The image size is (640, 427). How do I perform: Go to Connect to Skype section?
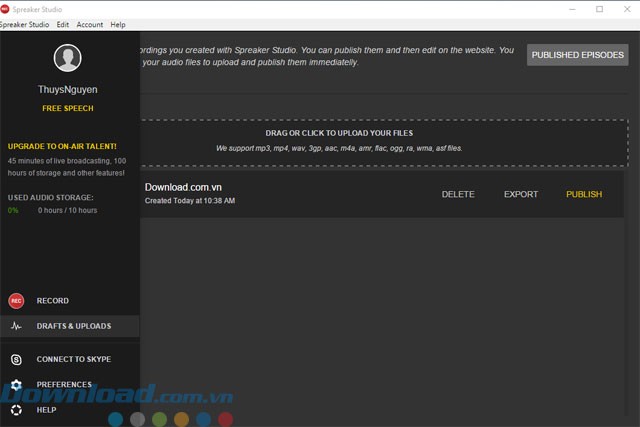pyautogui.click(x=73, y=359)
